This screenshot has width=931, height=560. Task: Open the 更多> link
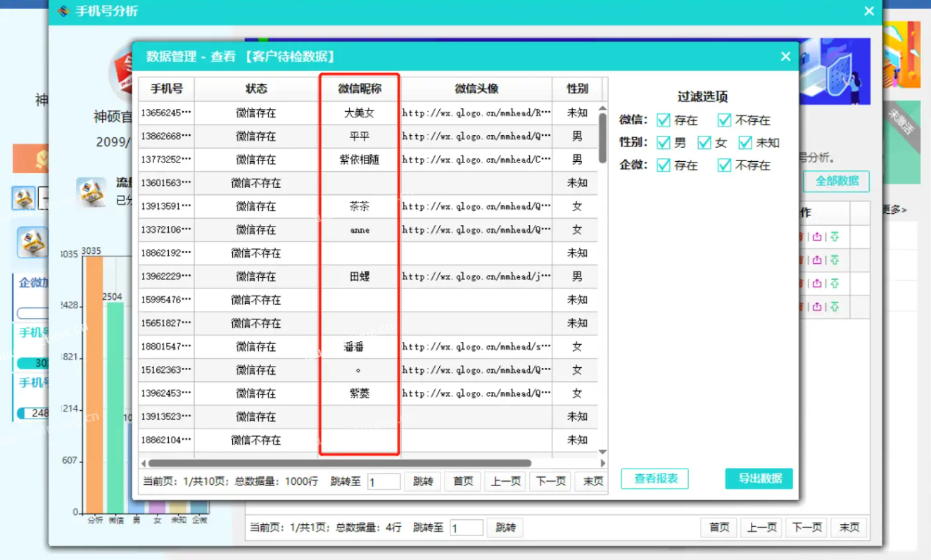[x=894, y=210]
